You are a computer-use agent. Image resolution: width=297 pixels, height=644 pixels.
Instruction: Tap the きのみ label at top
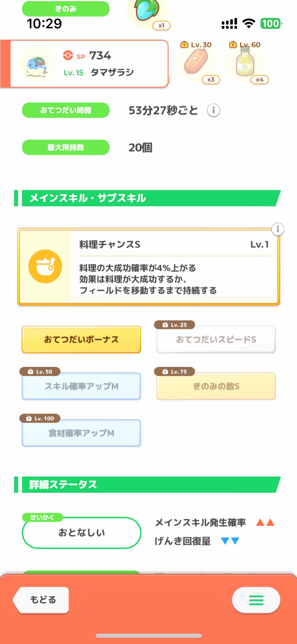point(66,9)
